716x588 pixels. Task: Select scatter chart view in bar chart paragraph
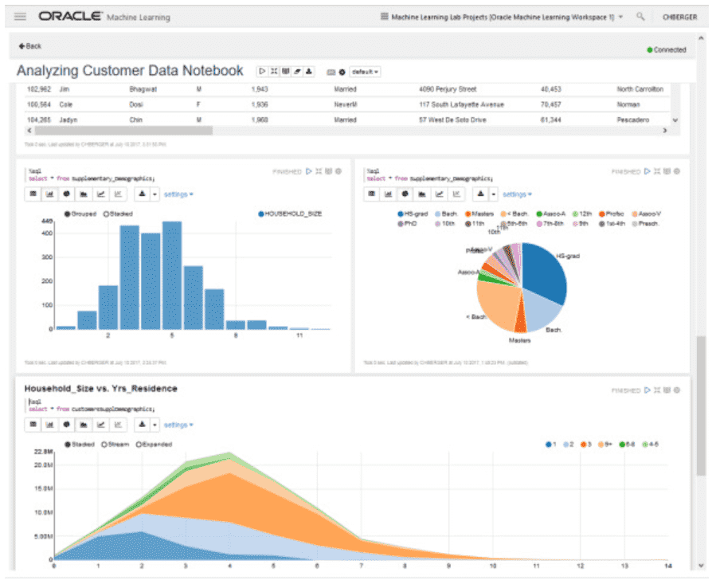(x=118, y=194)
